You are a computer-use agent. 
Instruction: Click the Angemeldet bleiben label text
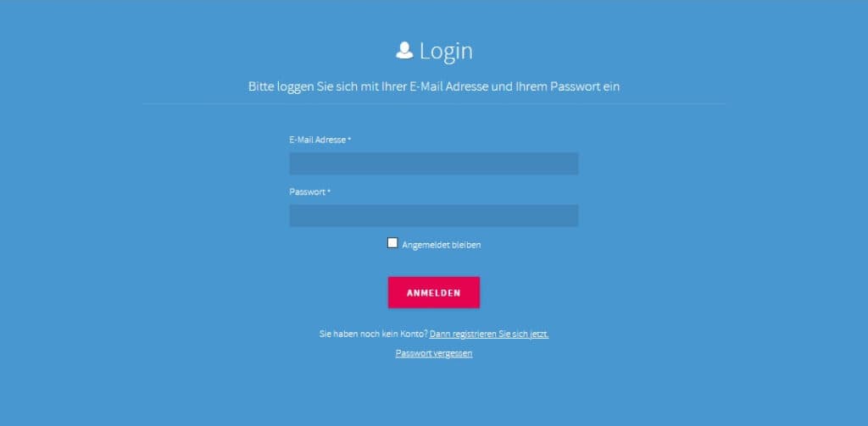pos(441,245)
